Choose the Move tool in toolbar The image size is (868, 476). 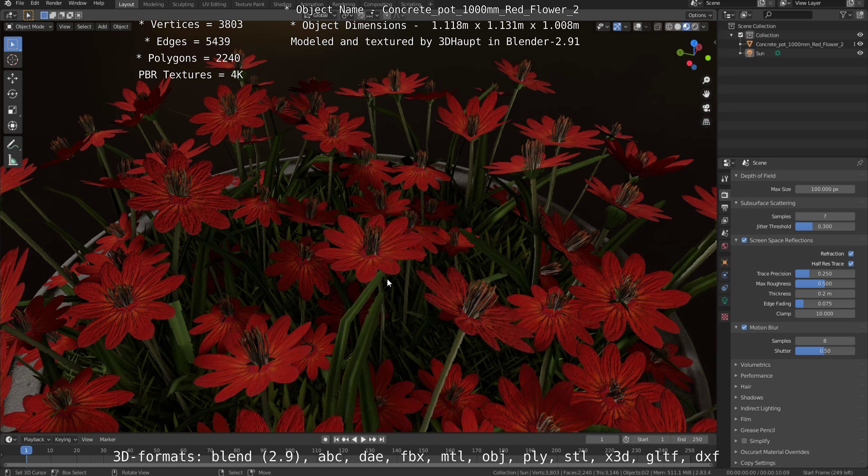pyautogui.click(x=13, y=78)
